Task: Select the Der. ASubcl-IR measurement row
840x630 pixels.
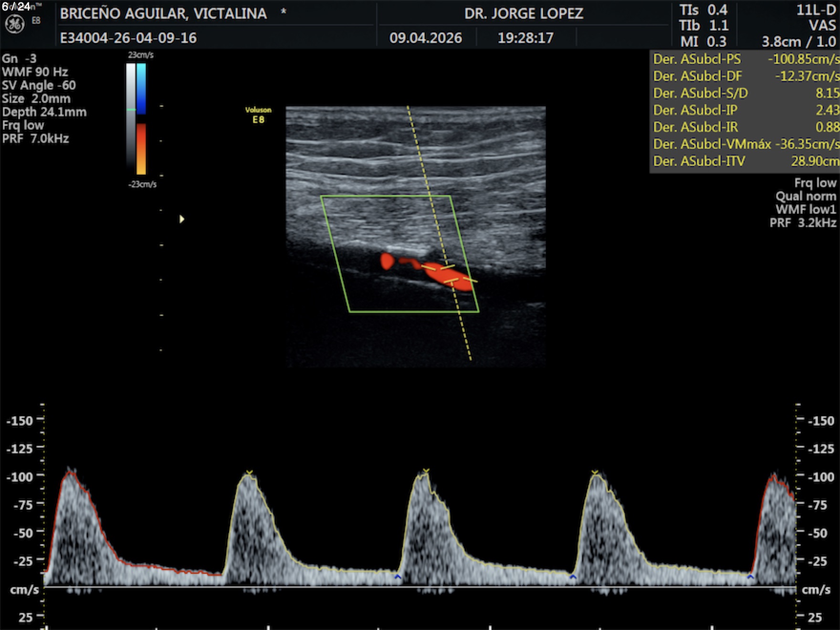Action: (x=745, y=127)
